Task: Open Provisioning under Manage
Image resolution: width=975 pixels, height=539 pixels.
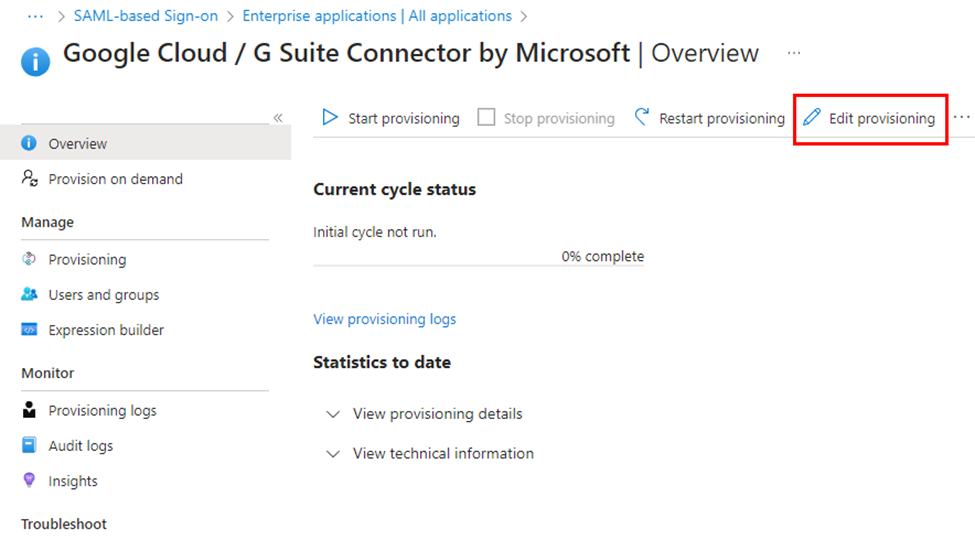Action: coord(87,260)
